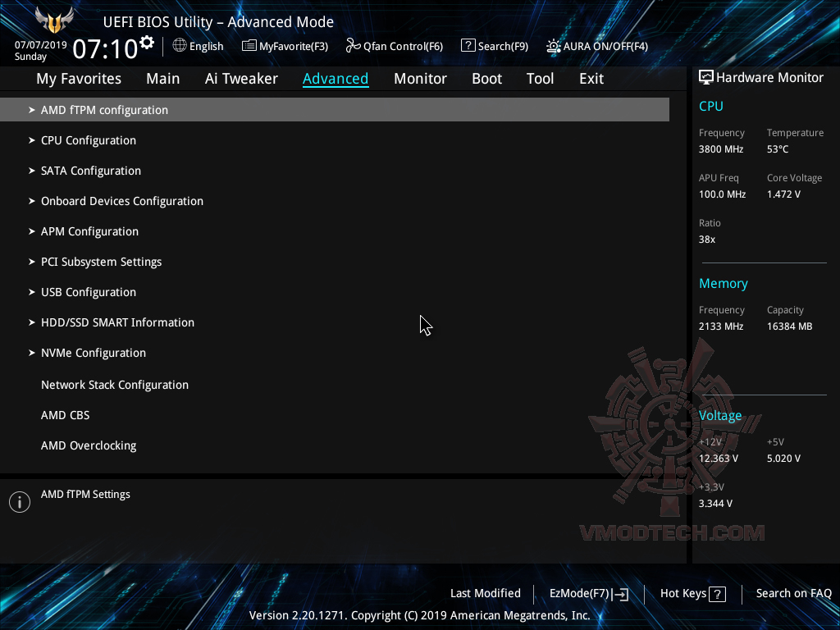Click Core Voltage value 1.472 V
Viewport: 840px width, 630px height.
[783, 194]
